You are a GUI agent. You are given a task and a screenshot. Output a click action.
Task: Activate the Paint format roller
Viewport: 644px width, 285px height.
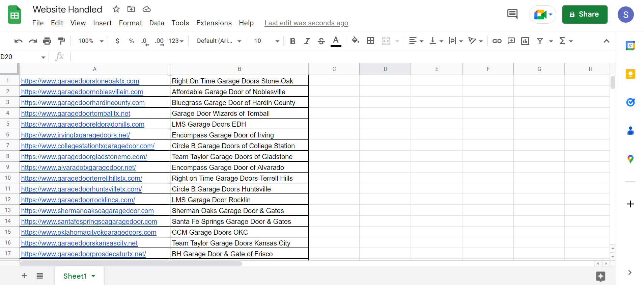[x=61, y=41]
